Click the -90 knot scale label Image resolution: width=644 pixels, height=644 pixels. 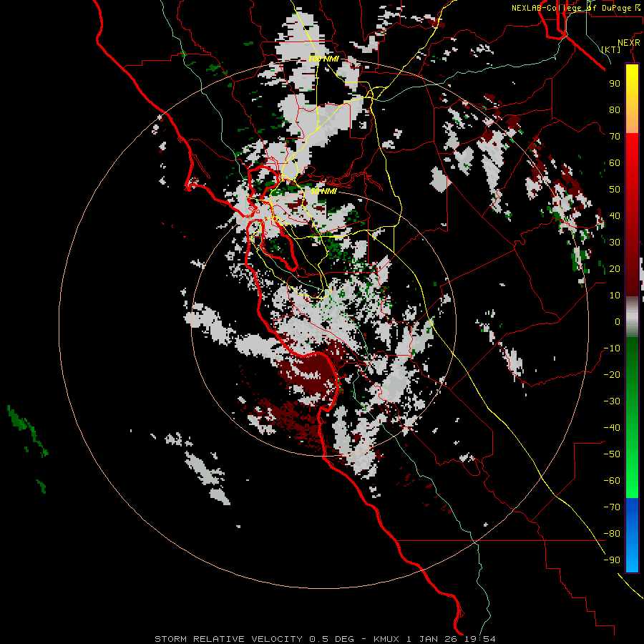[612, 560]
